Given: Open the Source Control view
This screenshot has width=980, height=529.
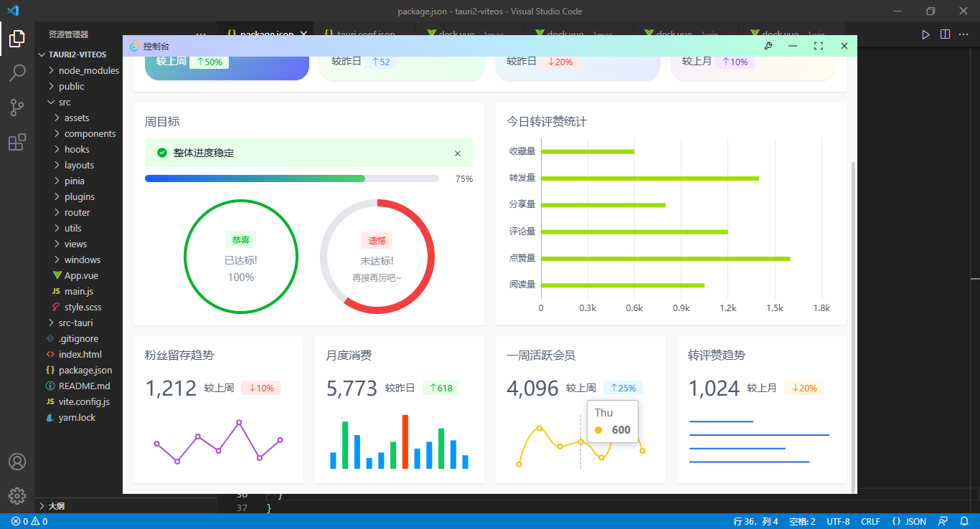Looking at the screenshot, I should (x=17, y=108).
